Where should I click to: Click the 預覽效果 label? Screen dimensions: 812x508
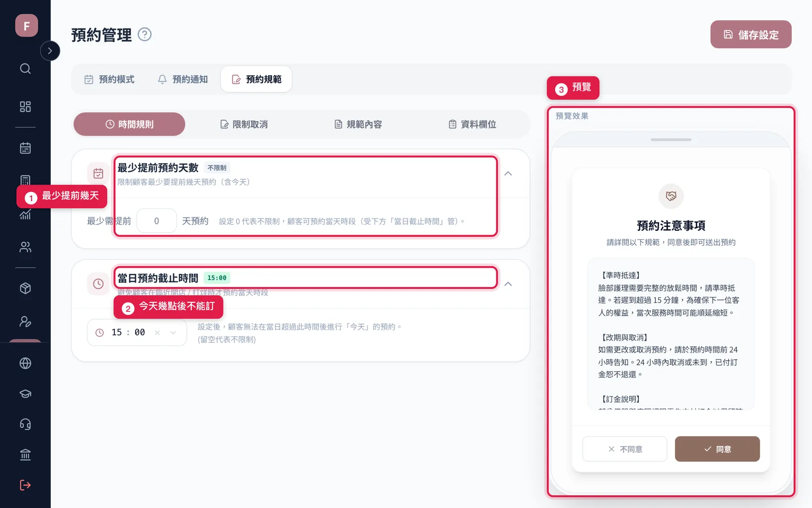572,116
